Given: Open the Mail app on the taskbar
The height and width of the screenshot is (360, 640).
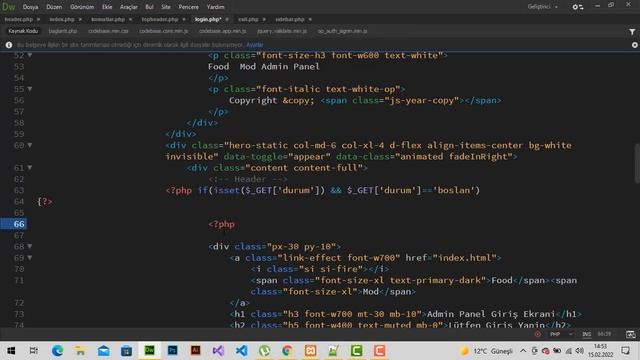Looking at the screenshot, I should point(103,351).
